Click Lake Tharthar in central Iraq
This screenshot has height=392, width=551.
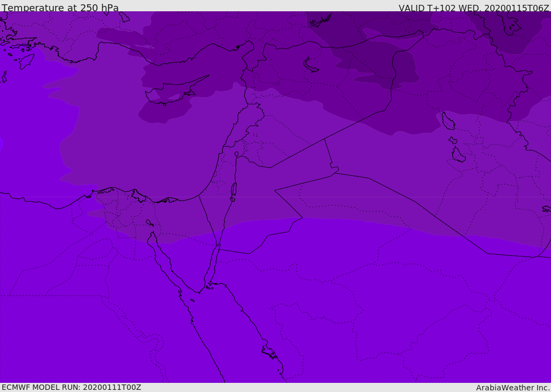click(x=448, y=121)
